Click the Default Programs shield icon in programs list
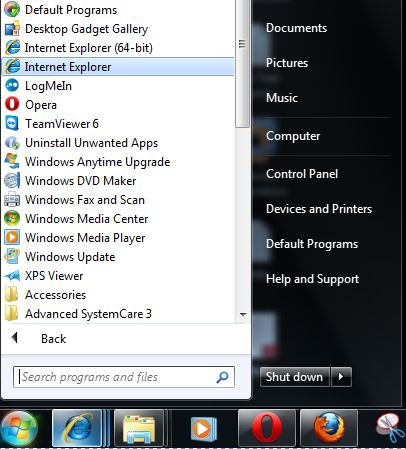This screenshot has height=449, width=406. click(x=12, y=10)
